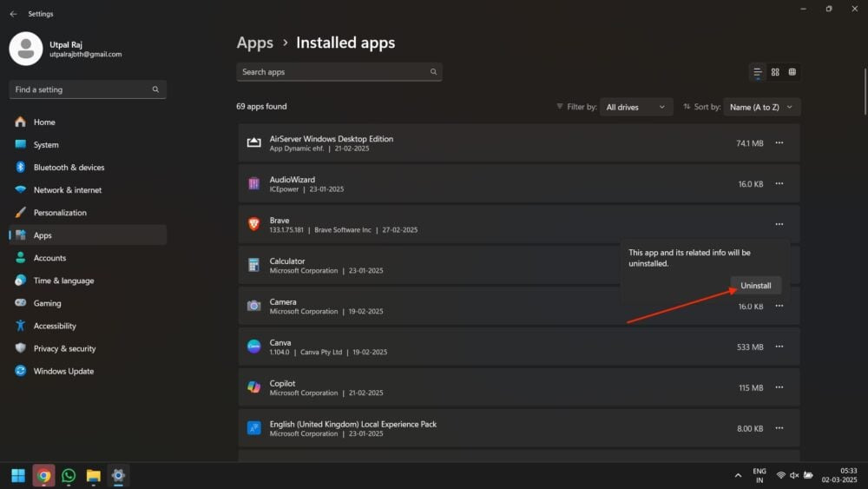Open Bluetooth & devices settings

pos(88,168)
